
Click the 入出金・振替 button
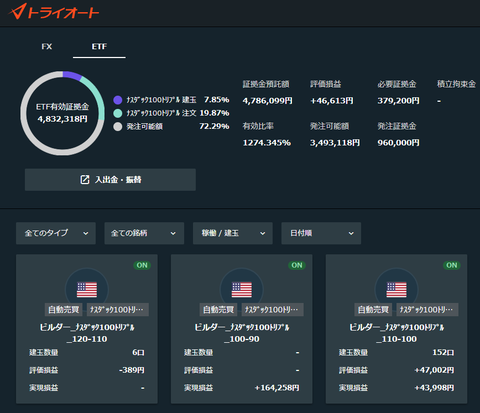point(110,180)
